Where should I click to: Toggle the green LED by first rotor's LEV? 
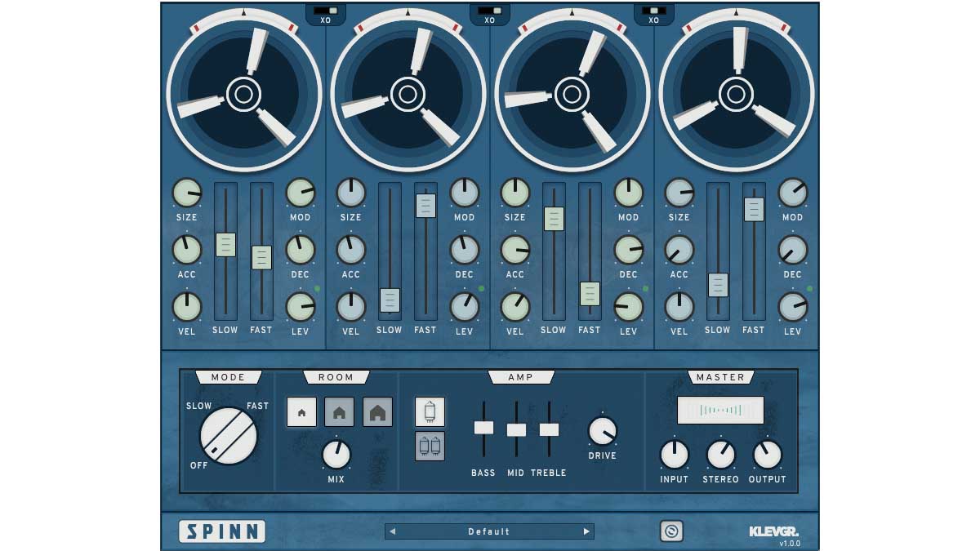[317, 289]
